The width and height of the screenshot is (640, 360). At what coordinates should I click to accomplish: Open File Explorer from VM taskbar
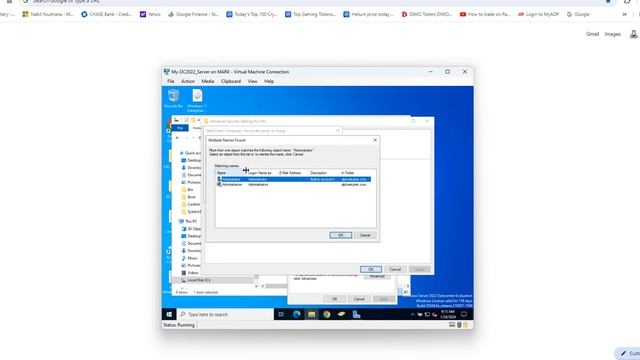[x=311, y=314]
